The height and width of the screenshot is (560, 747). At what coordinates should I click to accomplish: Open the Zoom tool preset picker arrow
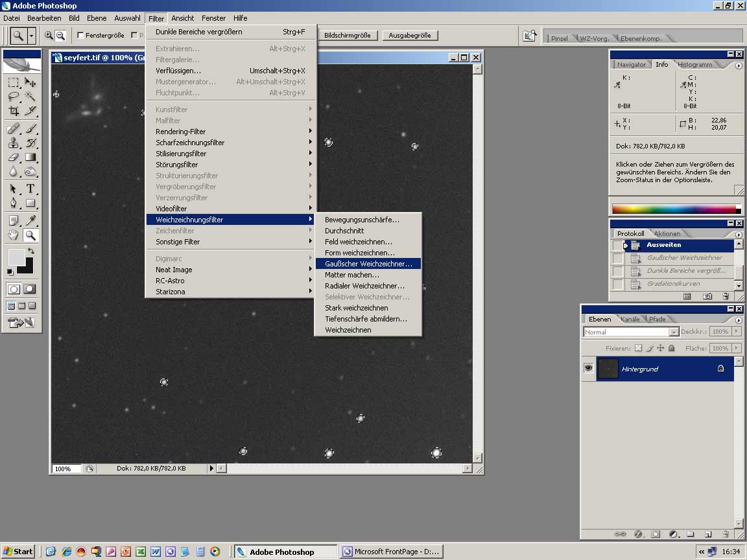pos(31,35)
